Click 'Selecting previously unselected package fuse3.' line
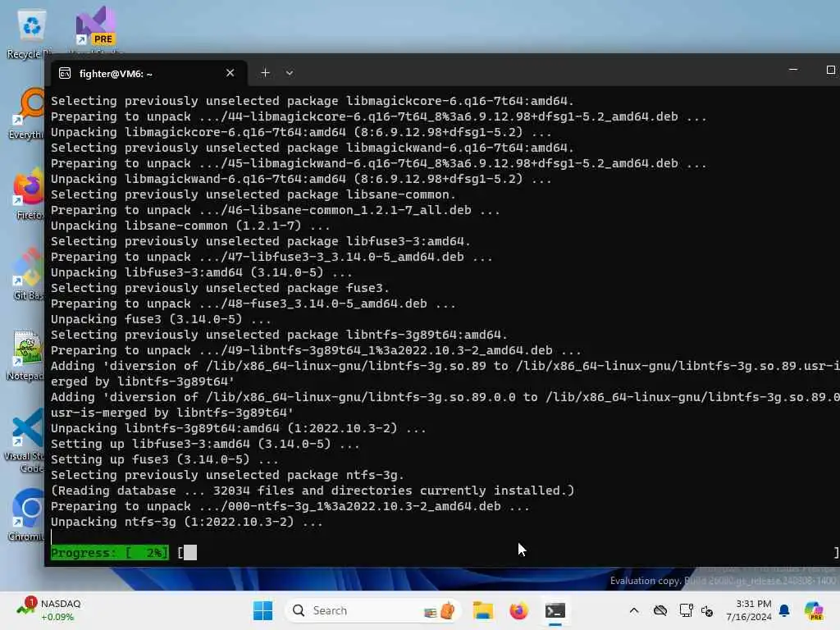 tap(220, 288)
